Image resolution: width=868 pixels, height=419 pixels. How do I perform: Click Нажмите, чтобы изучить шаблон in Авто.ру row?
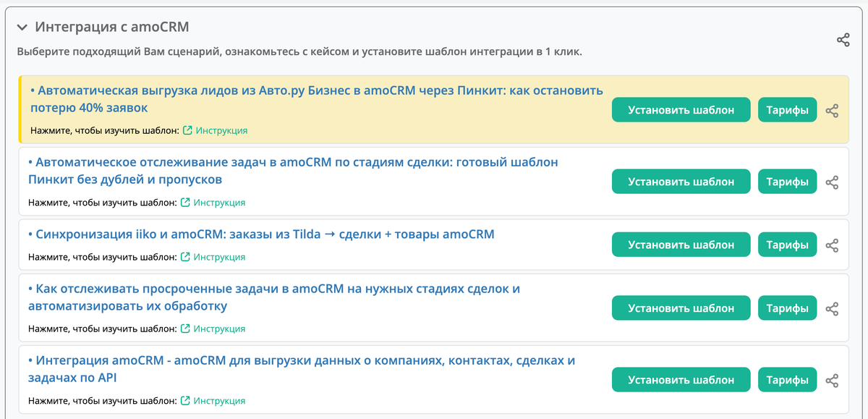point(105,131)
